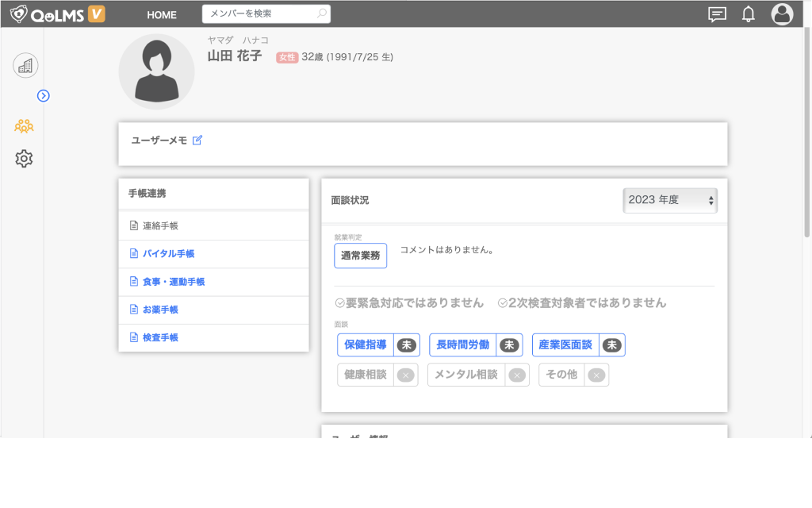
Task: Toggle the メンタル相談 interview status
Action: point(516,375)
